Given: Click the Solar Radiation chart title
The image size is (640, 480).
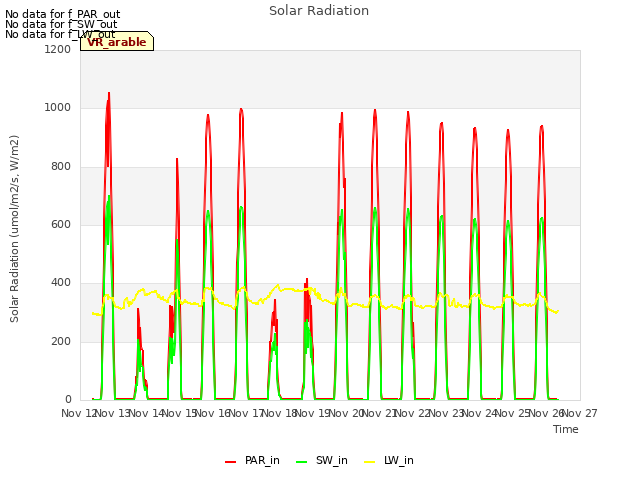Looking at the screenshot, I should pos(319,11).
